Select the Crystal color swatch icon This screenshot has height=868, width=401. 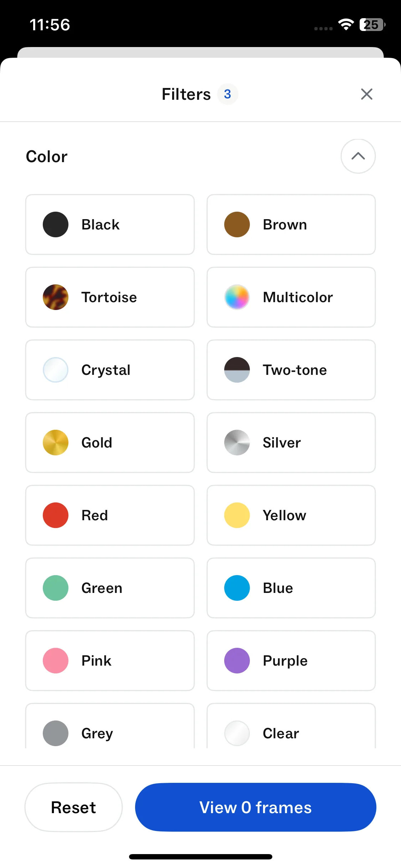click(56, 370)
